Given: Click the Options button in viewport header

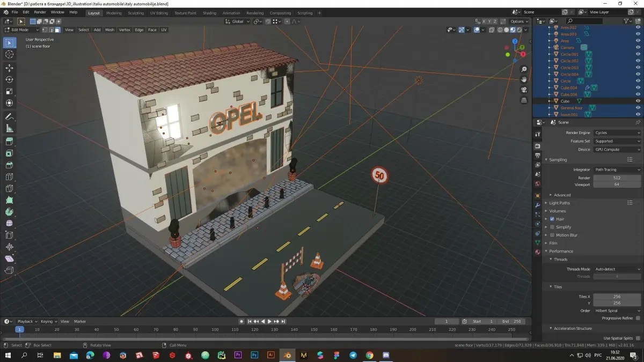Looking at the screenshot, I should click(x=519, y=21).
